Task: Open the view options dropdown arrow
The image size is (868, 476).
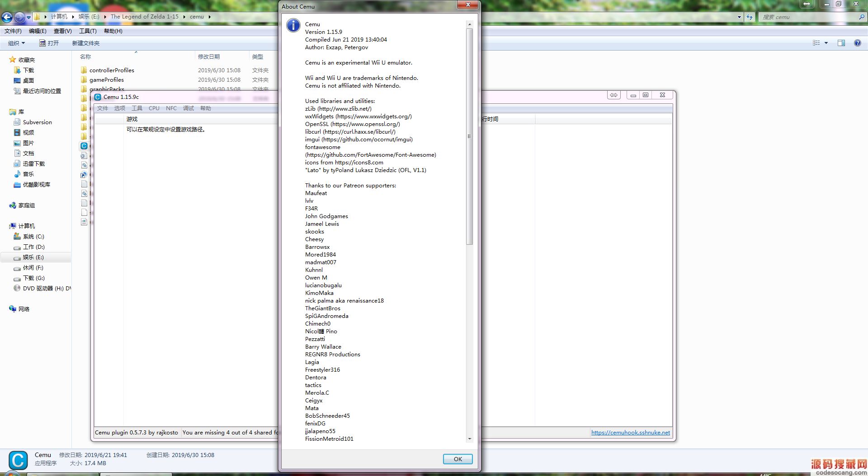Action: 826,43
